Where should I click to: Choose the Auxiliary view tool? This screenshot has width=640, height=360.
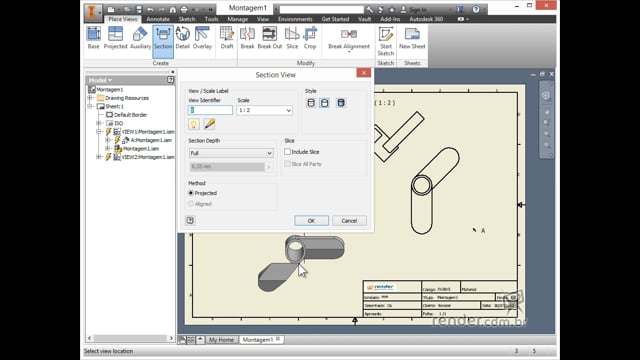click(x=140, y=38)
